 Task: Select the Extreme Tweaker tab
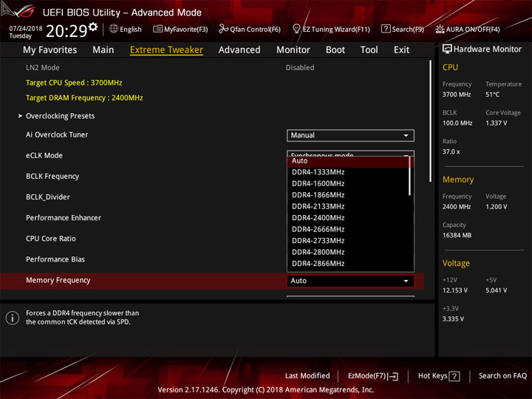166,50
